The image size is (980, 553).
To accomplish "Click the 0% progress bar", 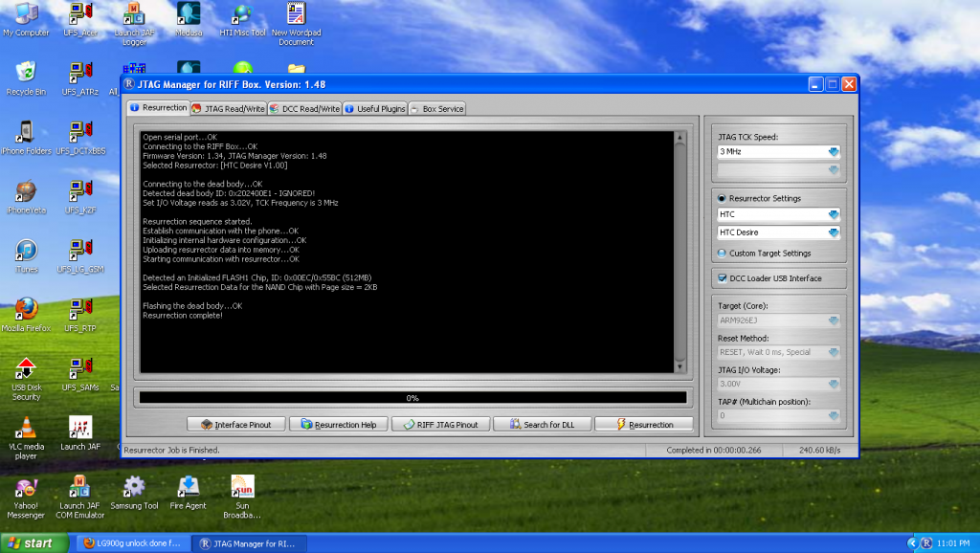I will point(412,398).
